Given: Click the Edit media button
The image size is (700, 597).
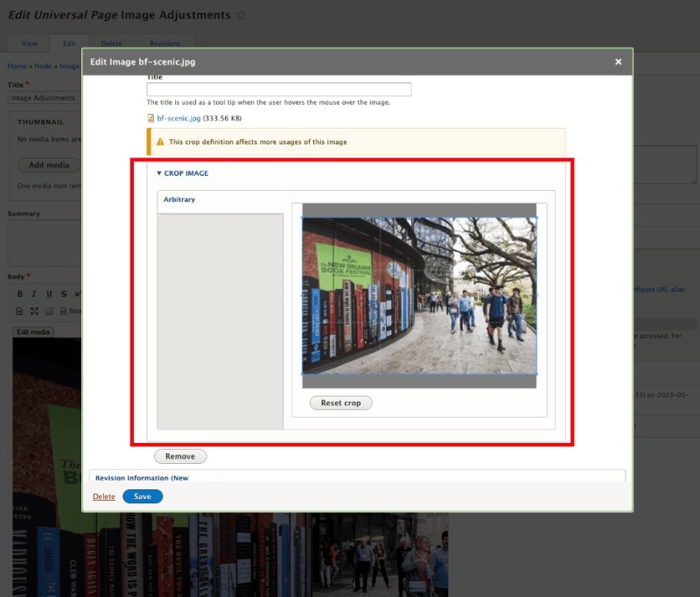Looking at the screenshot, I should click(33, 332).
